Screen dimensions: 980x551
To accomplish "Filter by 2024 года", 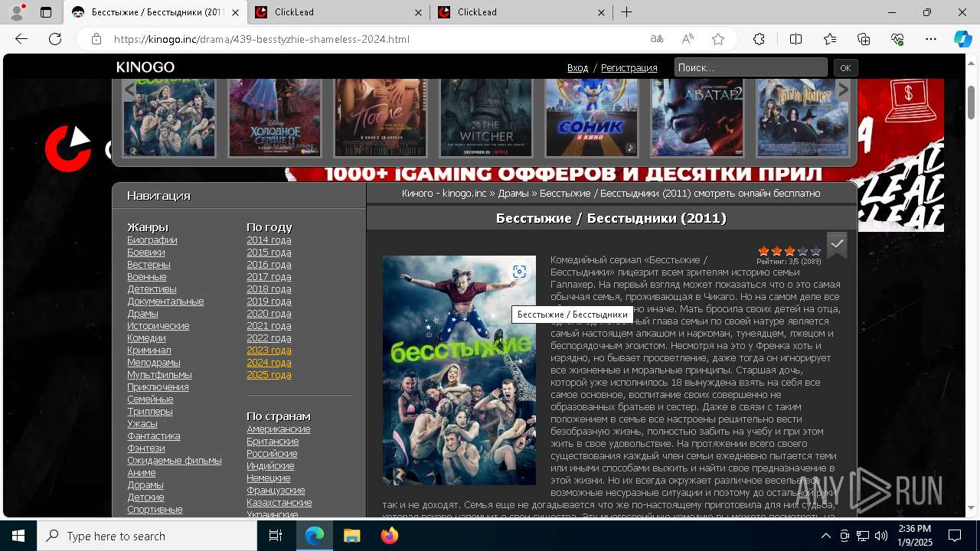I will pos(269,363).
